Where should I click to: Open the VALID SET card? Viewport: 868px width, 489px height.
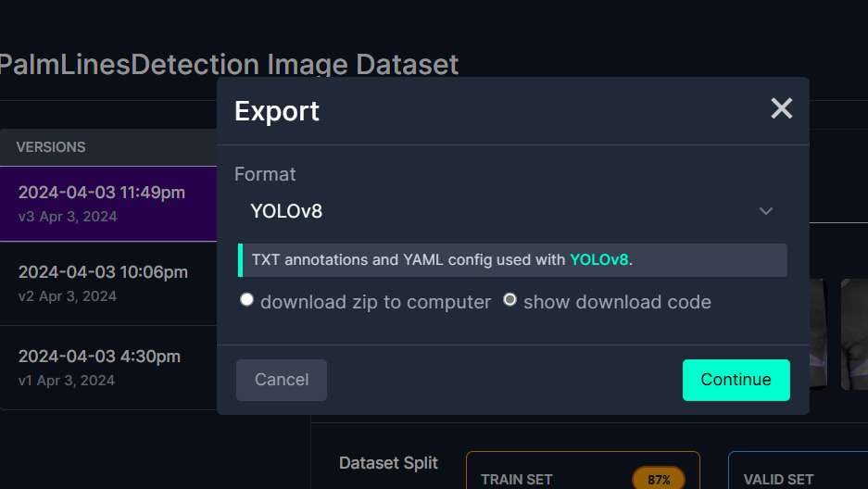coord(797,474)
